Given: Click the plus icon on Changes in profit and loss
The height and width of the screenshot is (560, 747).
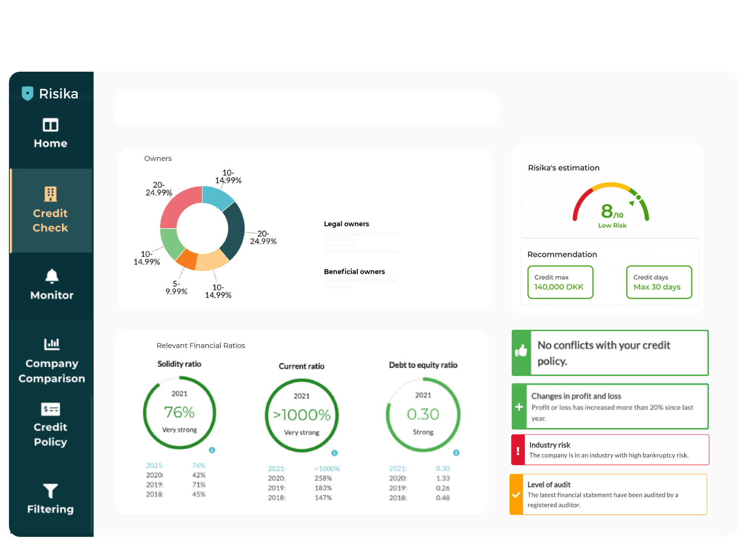Looking at the screenshot, I should click(x=520, y=407).
